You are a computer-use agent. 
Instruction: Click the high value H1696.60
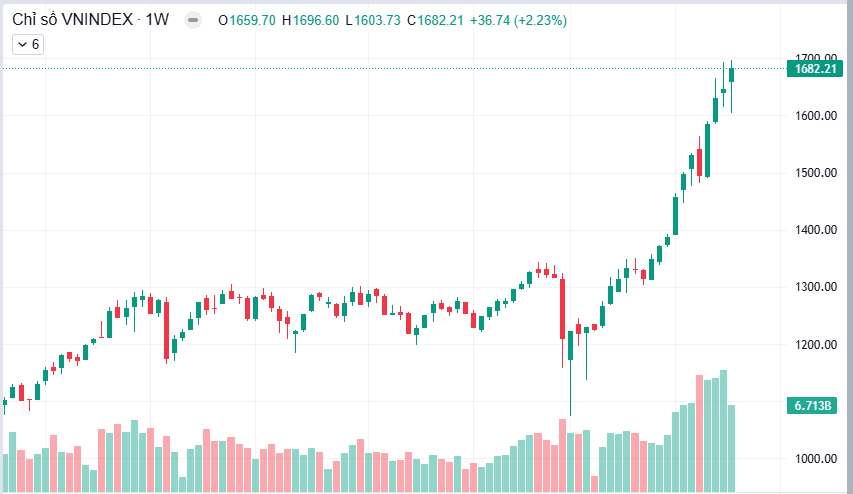coord(311,21)
